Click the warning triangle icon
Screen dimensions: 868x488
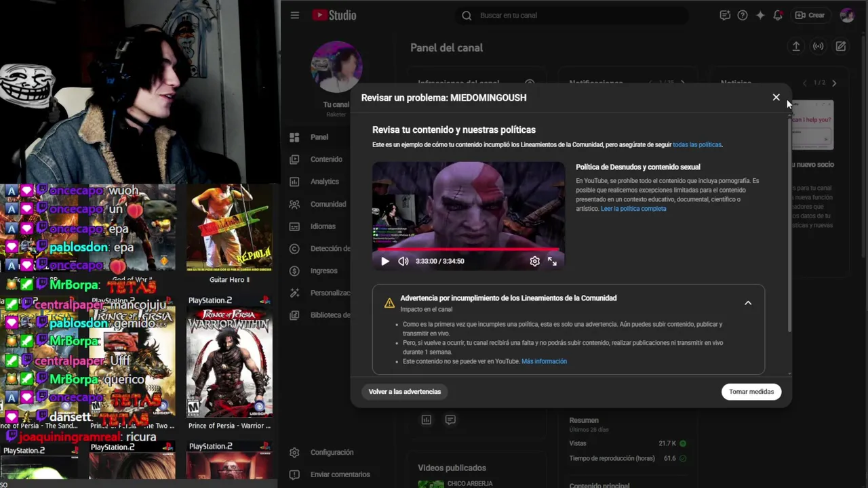click(x=389, y=303)
